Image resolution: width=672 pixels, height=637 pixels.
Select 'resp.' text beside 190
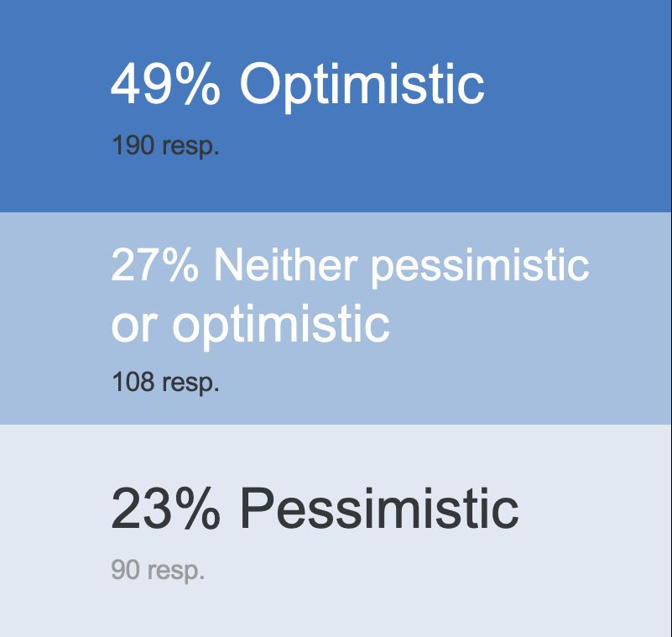pyautogui.click(x=190, y=148)
